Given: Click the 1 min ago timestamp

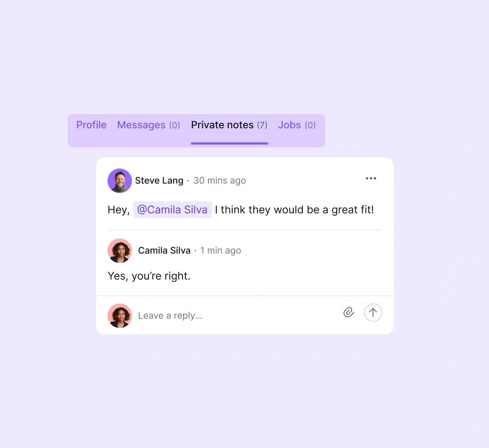Looking at the screenshot, I should pyautogui.click(x=220, y=250).
